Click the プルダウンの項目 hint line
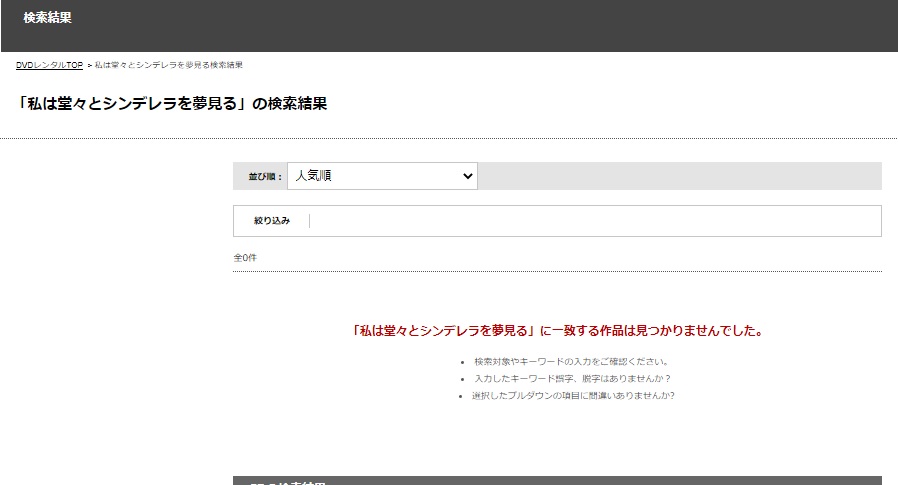Screen dimensions: 898x485 (573, 396)
